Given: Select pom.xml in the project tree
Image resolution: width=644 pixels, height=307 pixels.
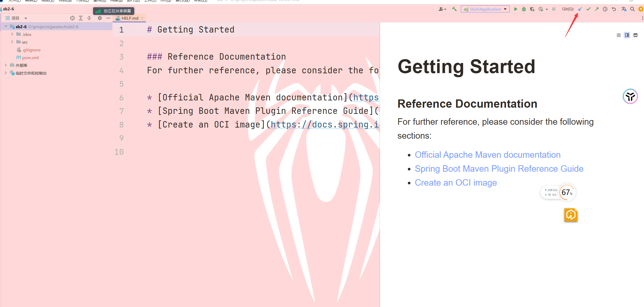Looking at the screenshot, I should click(27, 58).
